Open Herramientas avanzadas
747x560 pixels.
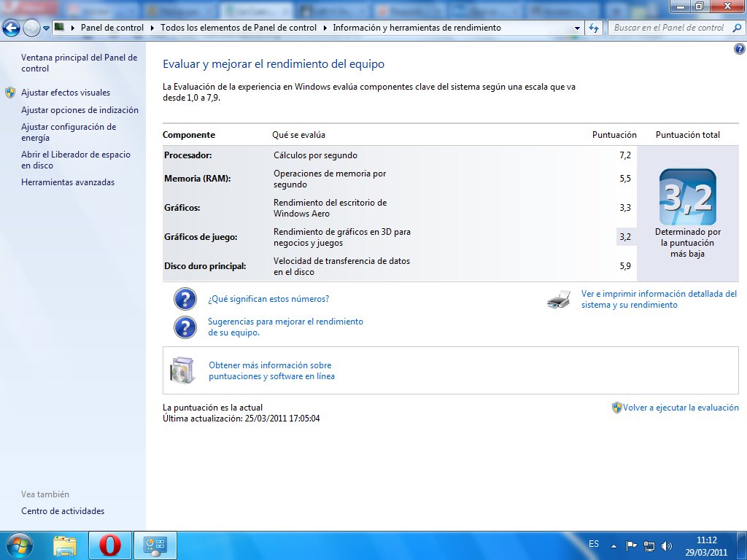coord(68,182)
